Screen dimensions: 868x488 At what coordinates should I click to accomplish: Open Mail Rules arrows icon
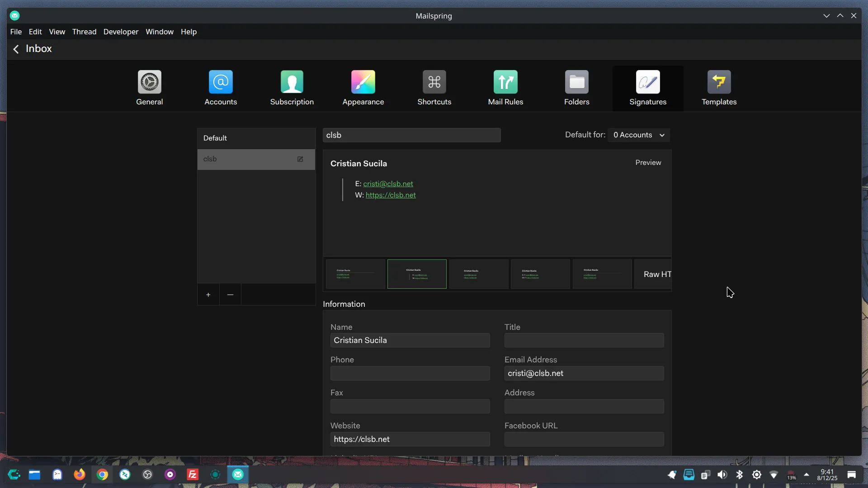point(505,82)
